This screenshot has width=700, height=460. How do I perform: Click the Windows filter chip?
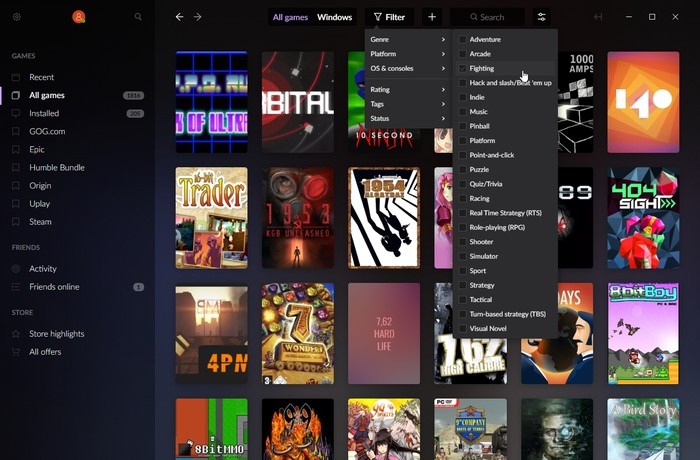point(334,17)
